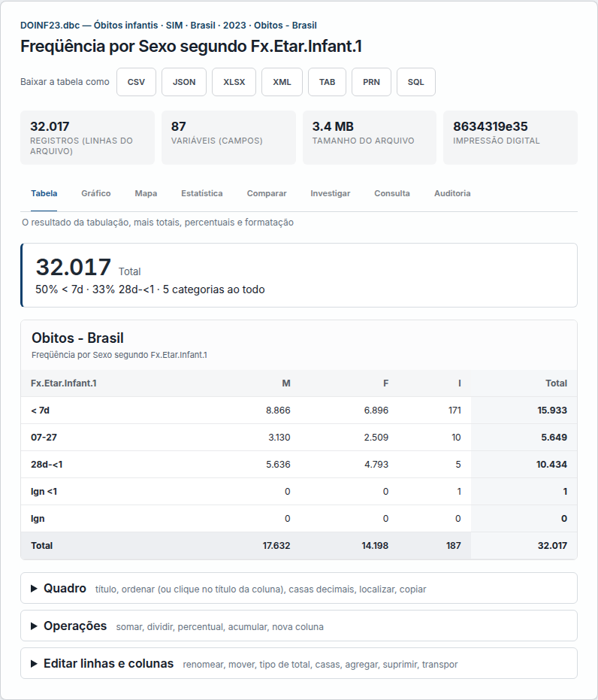Open the Comparar tab
The image size is (598, 700).
[x=267, y=193]
